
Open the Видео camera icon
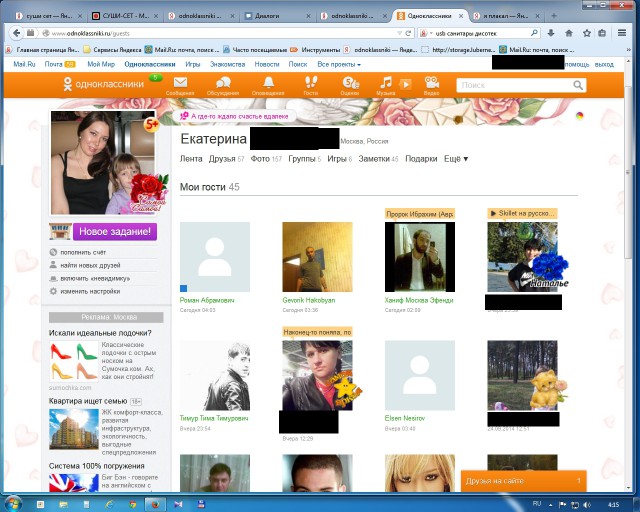coord(431,83)
